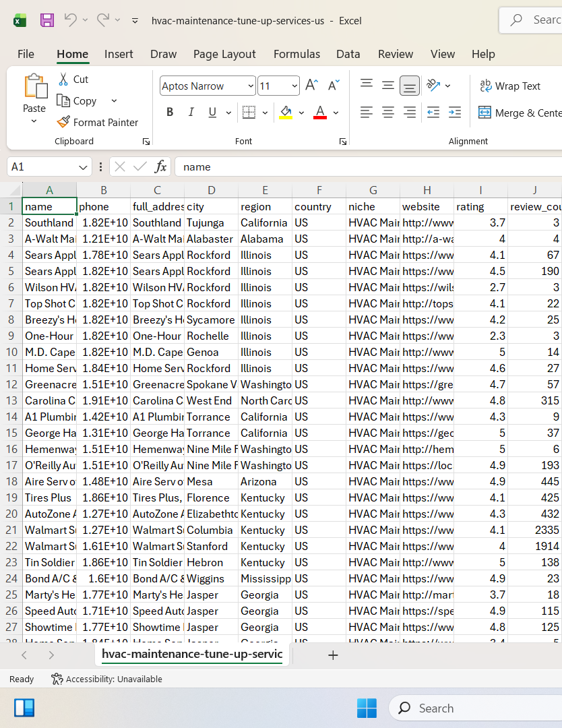Click the Windows taskbar Search box
Viewport: 562px width, 728px height.
[476, 708]
